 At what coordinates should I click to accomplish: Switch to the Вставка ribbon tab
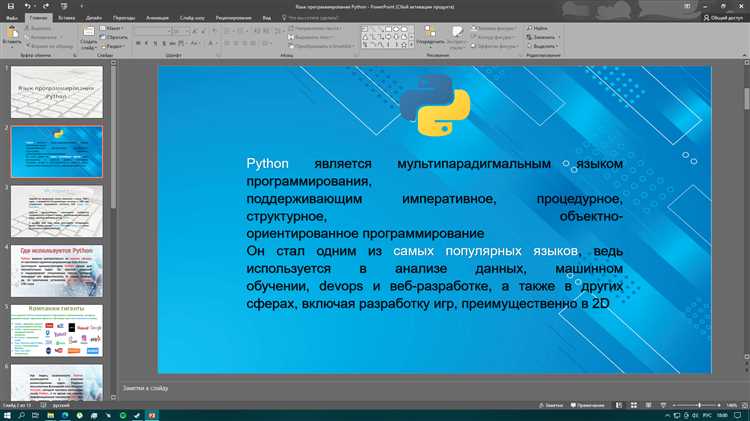coord(66,18)
